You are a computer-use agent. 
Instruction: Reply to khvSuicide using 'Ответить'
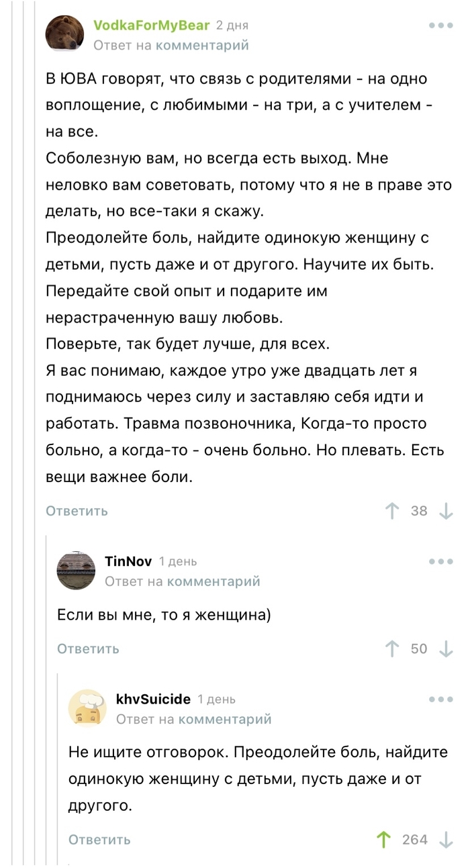click(x=99, y=840)
